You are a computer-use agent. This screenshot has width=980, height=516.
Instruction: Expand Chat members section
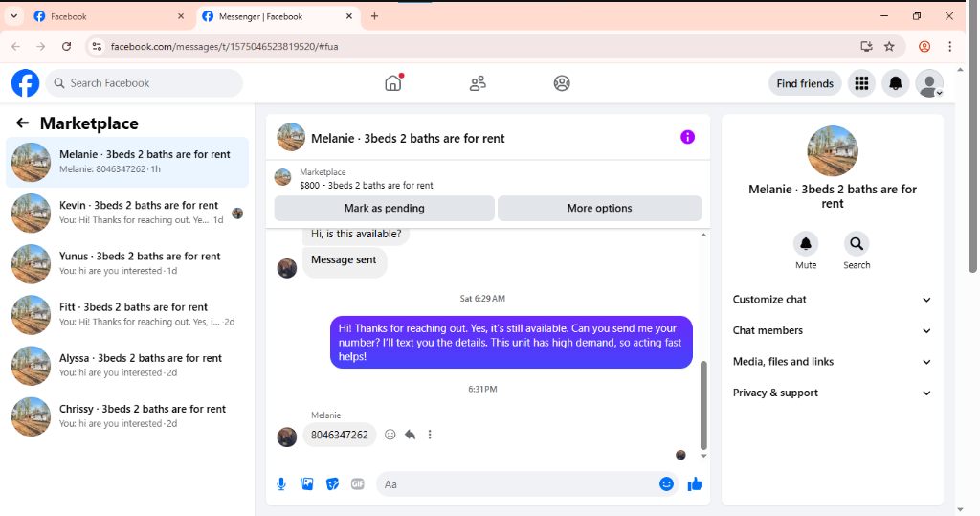(832, 331)
